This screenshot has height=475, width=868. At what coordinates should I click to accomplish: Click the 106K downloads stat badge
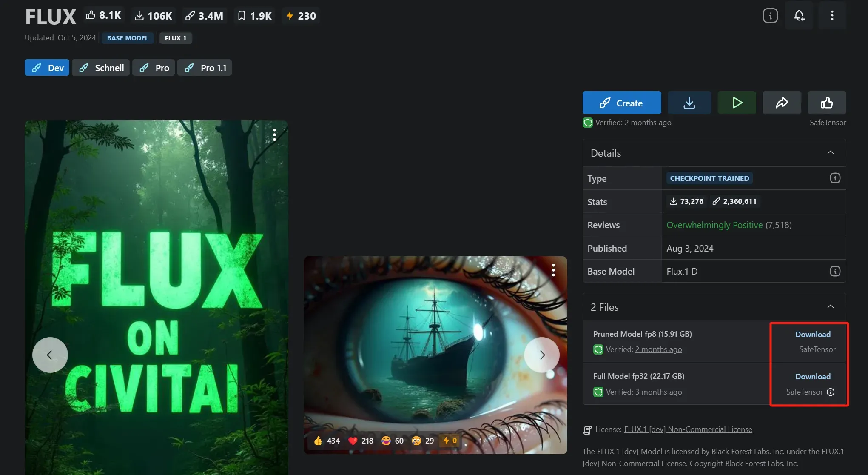(x=154, y=16)
